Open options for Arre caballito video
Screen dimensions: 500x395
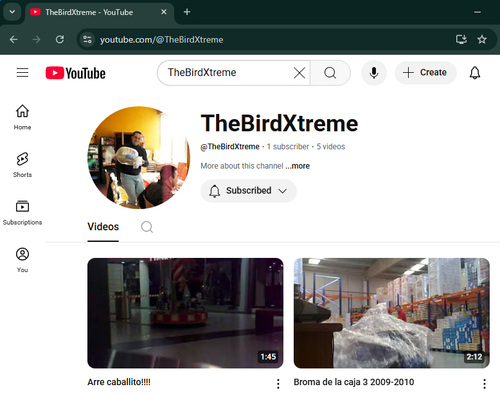[278, 384]
